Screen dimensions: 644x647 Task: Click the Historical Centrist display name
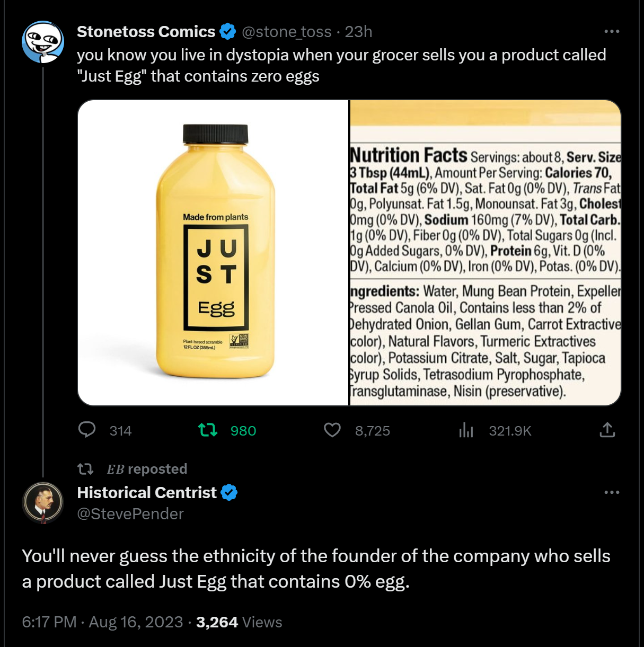(147, 493)
